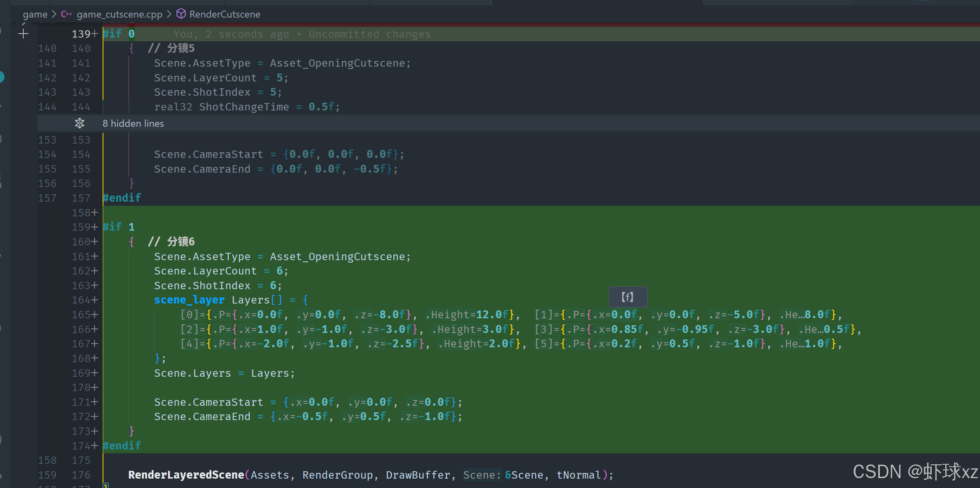Expand the 8 hidden lines region
The width and height of the screenshot is (980, 488).
tap(133, 124)
